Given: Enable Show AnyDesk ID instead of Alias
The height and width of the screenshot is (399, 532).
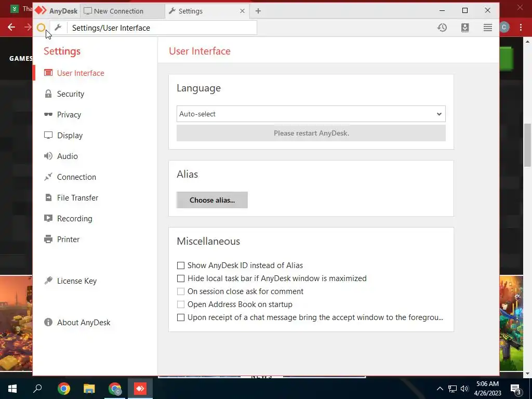Looking at the screenshot, I should click(x=181, y=265).
